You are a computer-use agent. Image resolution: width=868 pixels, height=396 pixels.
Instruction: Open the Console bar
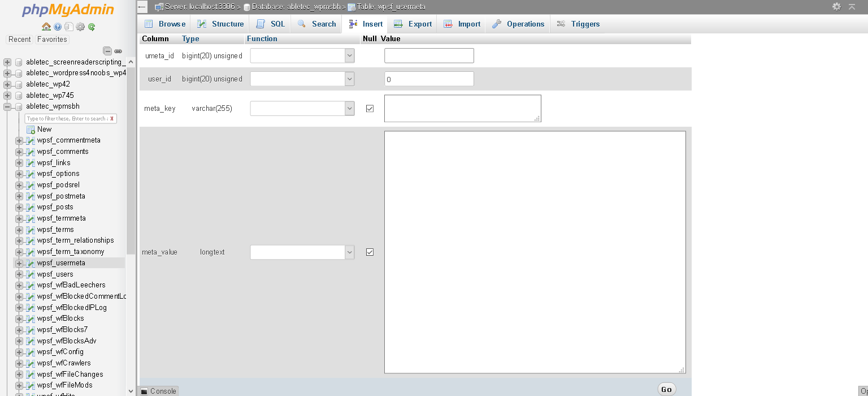(159, 391)
